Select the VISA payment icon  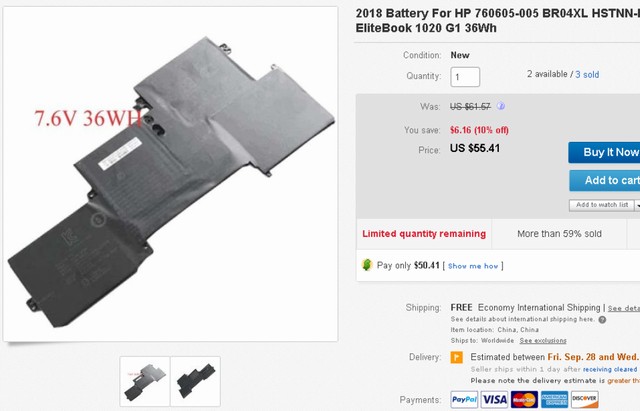click(x=494, y=399)
